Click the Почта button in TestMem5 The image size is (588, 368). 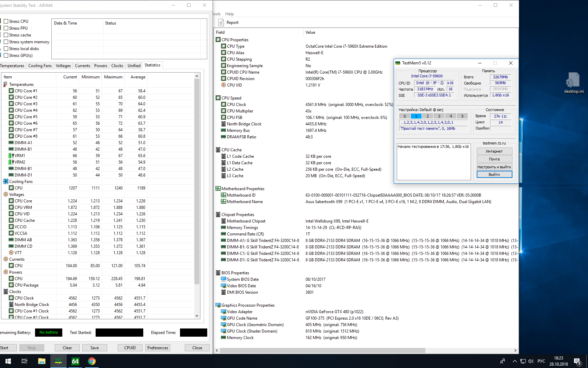[494, 159]
